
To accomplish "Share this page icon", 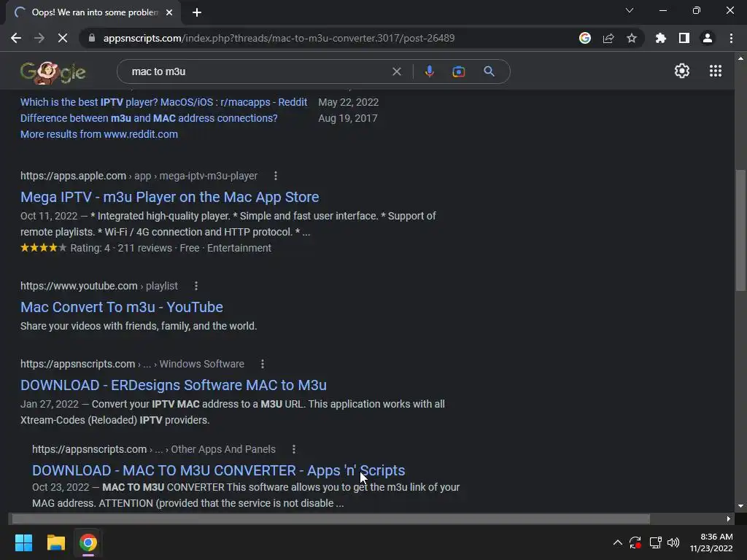I will (608, 38).
